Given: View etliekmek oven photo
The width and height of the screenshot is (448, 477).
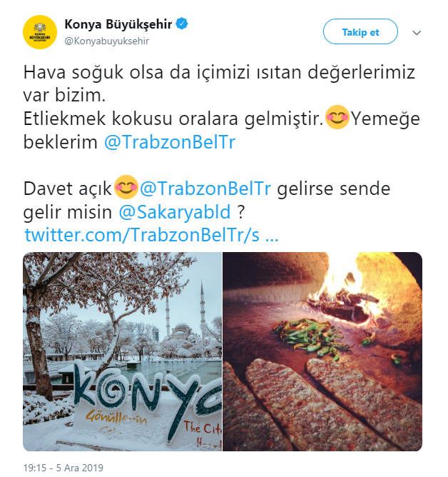Looking at the screenshot, I should (322, 351).
